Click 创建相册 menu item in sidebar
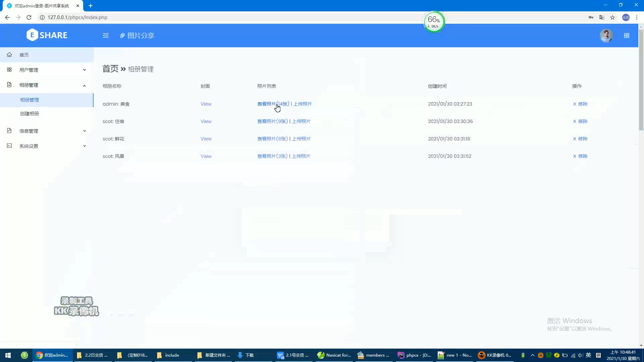The width and height of the screenshot is (644, 362). point(29,114)
